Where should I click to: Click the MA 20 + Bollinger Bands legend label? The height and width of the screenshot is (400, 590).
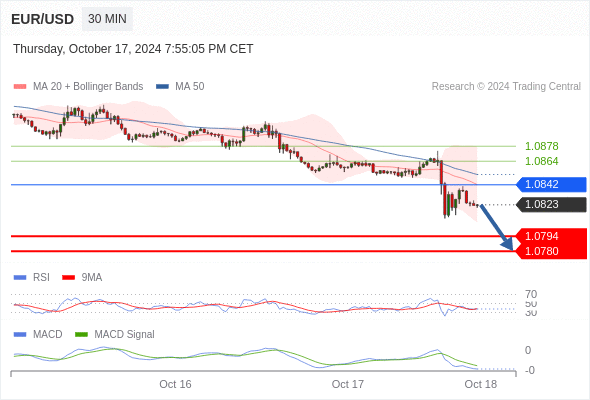(88, 87)
